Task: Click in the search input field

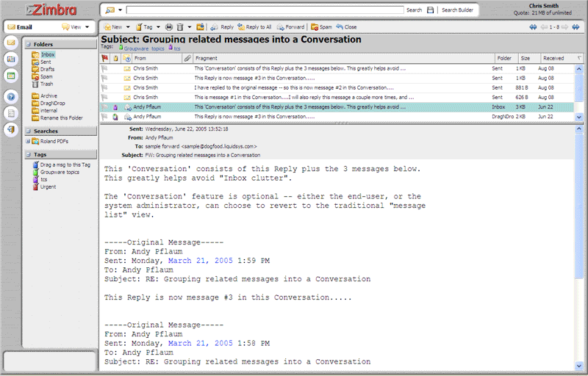Action: pos(265,10)
